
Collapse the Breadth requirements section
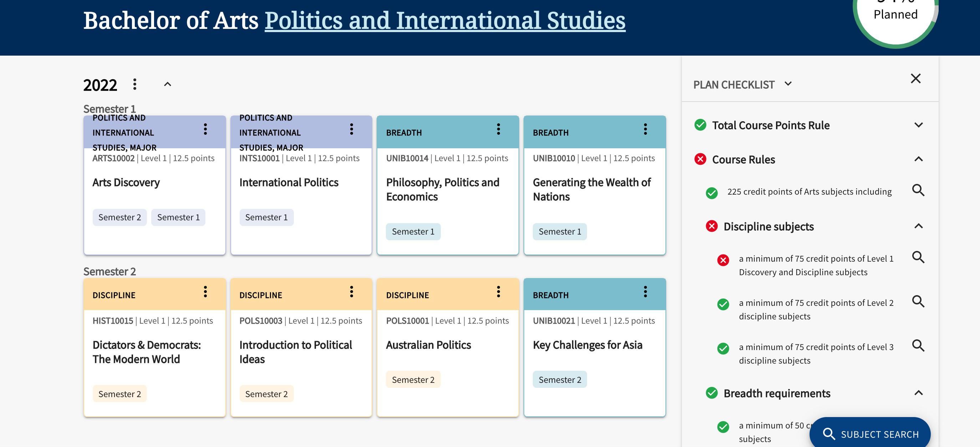(918, 393)
